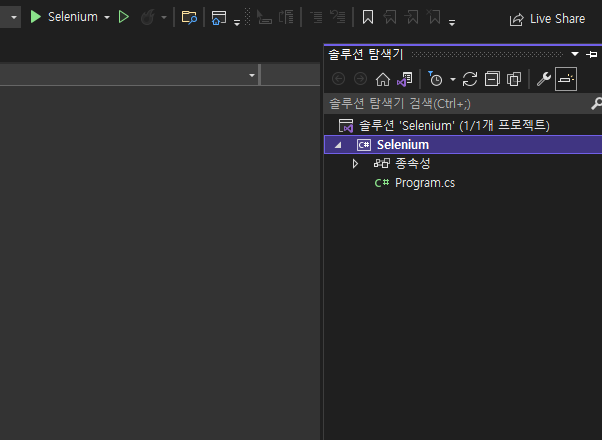This screenshot has height=440, width=602.
Task: Click pending changes filter clock icon
Action: click(x=435, y=79)
